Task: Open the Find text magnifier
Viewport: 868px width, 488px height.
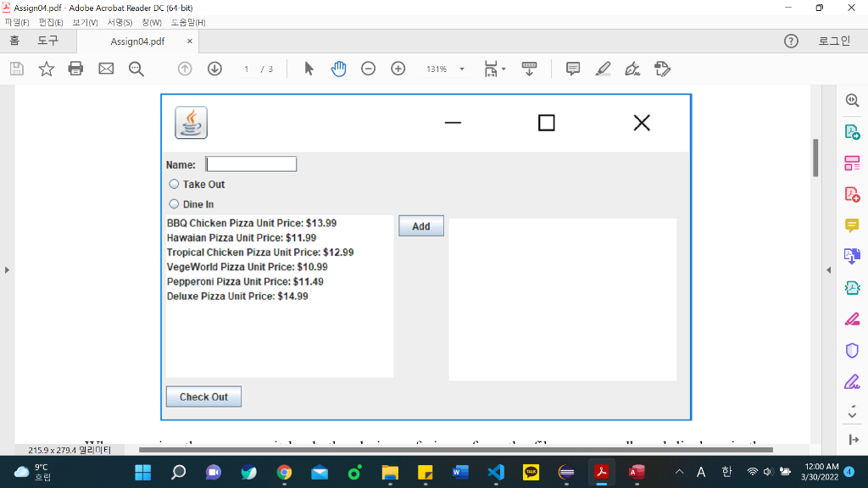Action: coord(136,69)
